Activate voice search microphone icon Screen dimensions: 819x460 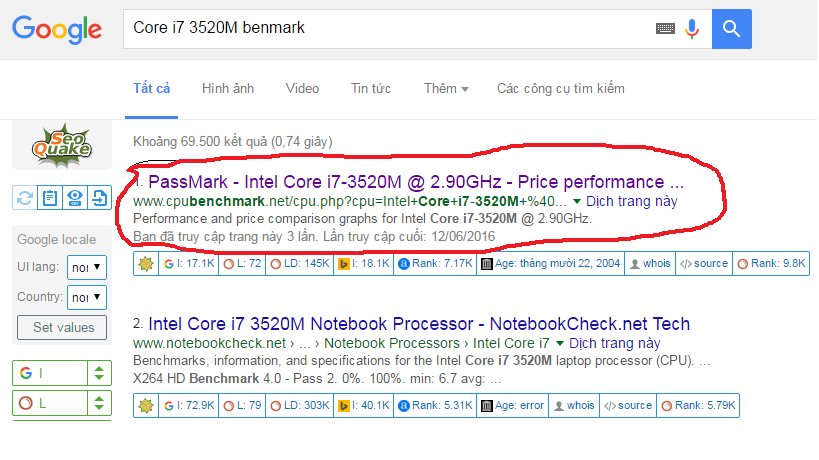click(x=692, y=28)
